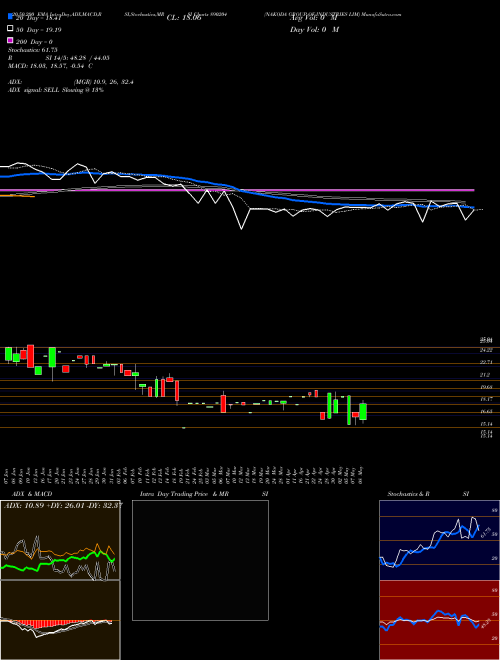Click the magenta 200 Day EMA legend swatch
Screen dimensions: 500x660
(11, 40)
